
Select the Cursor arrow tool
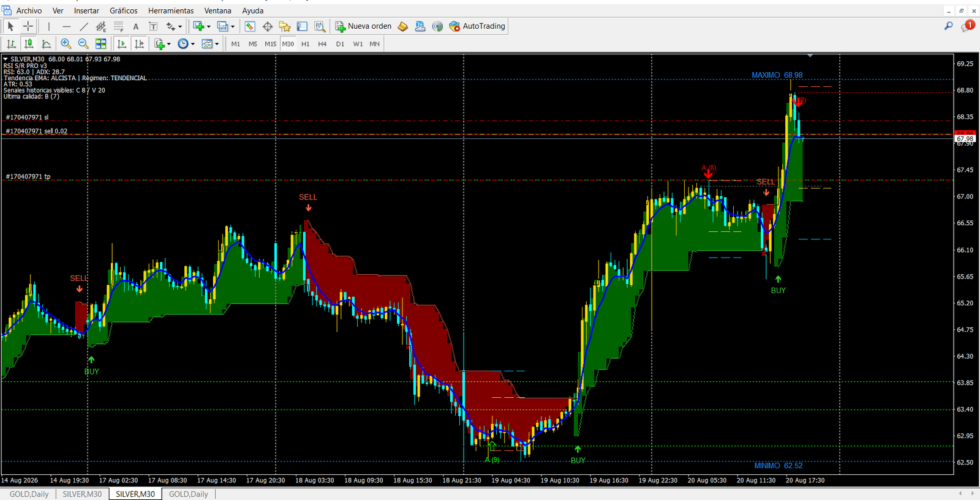click(x=10, y=26)
